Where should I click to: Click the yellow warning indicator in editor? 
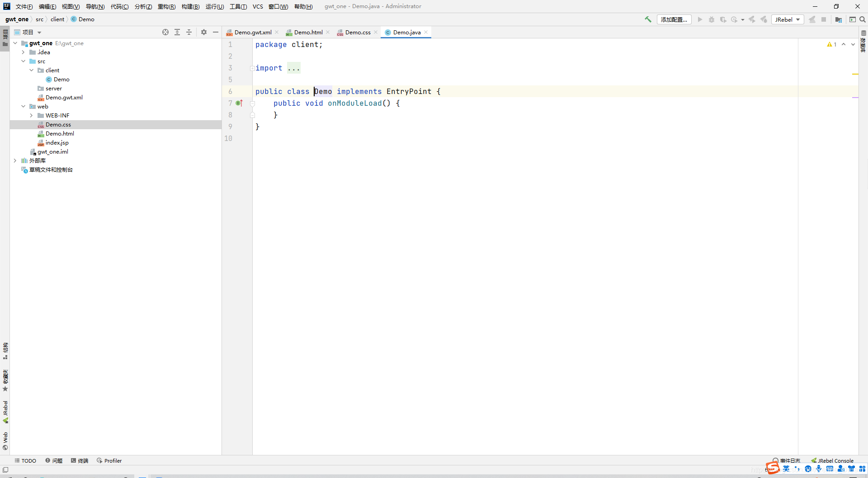[x=831, y=44]
